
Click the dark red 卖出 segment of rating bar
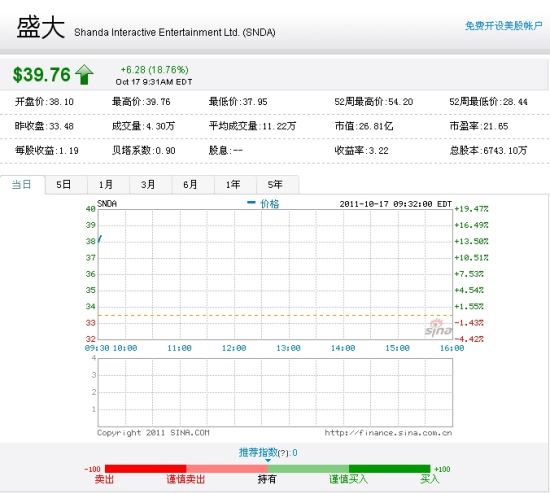[x=146, y=469]
